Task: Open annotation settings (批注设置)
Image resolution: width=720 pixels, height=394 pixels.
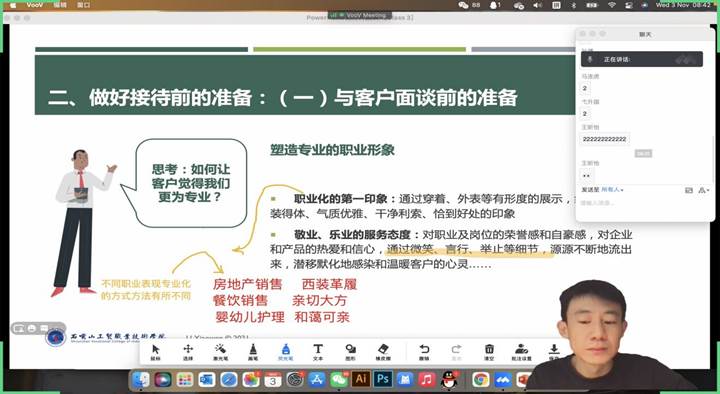Action: (522, 352)
